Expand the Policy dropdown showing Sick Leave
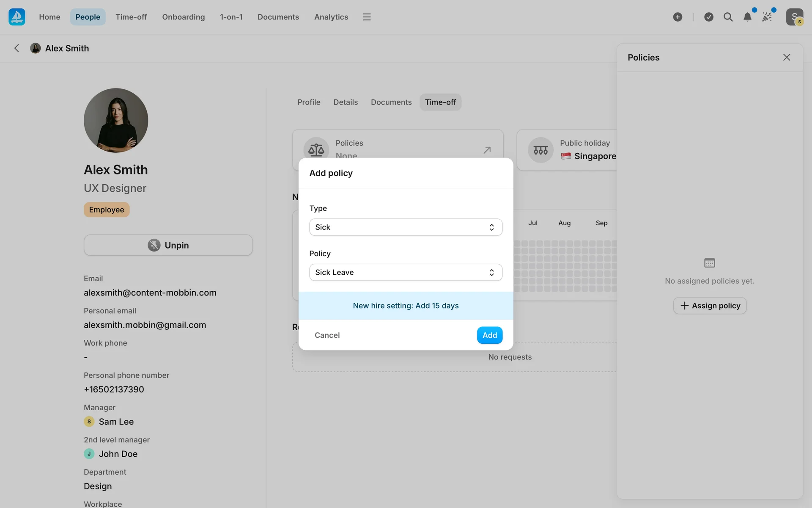Screen dimensions: 812x508 [406, 272]
